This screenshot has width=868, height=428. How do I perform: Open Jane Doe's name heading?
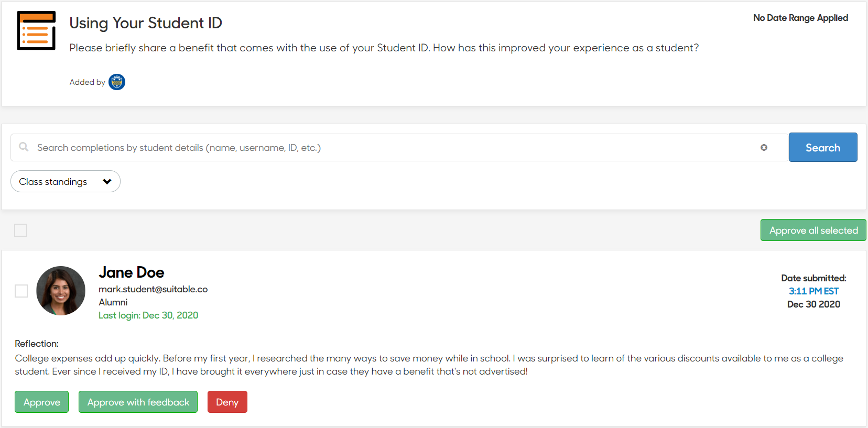point(132,272)
